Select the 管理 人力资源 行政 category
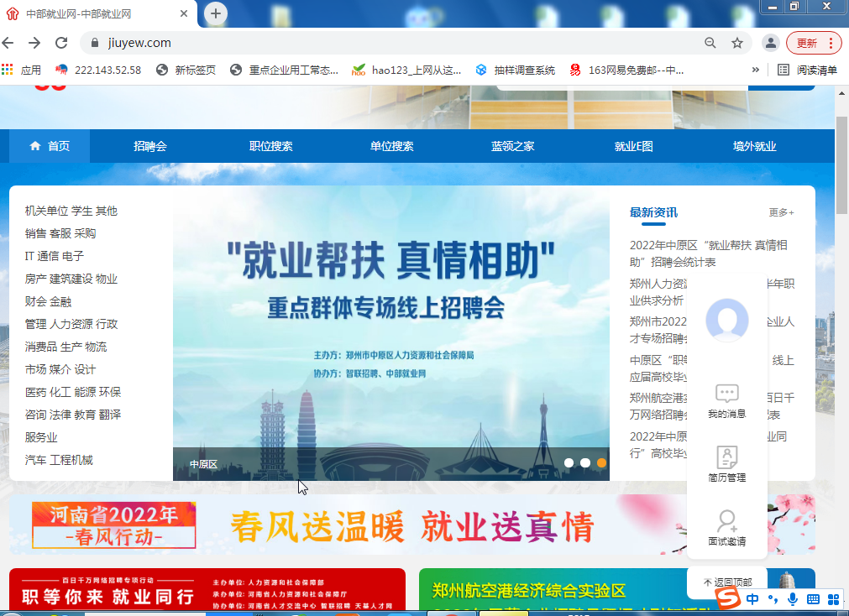The width and height of the screenshot is (849, 616). (x=71, y=324)
